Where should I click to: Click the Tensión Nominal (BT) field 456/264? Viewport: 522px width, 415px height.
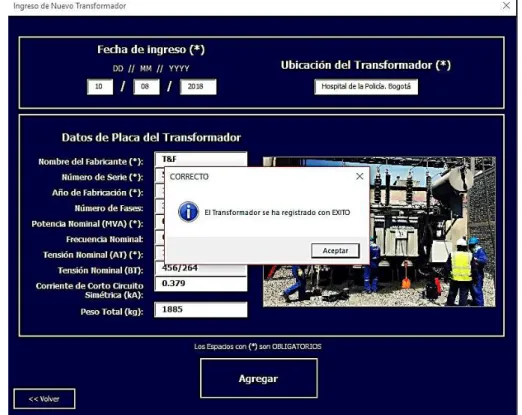tap(201, 269)
